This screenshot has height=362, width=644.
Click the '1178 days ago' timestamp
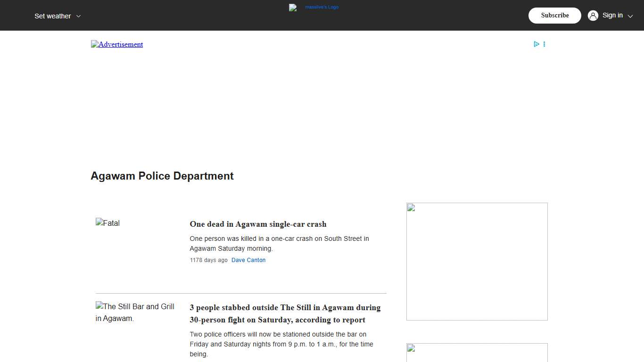208,260
